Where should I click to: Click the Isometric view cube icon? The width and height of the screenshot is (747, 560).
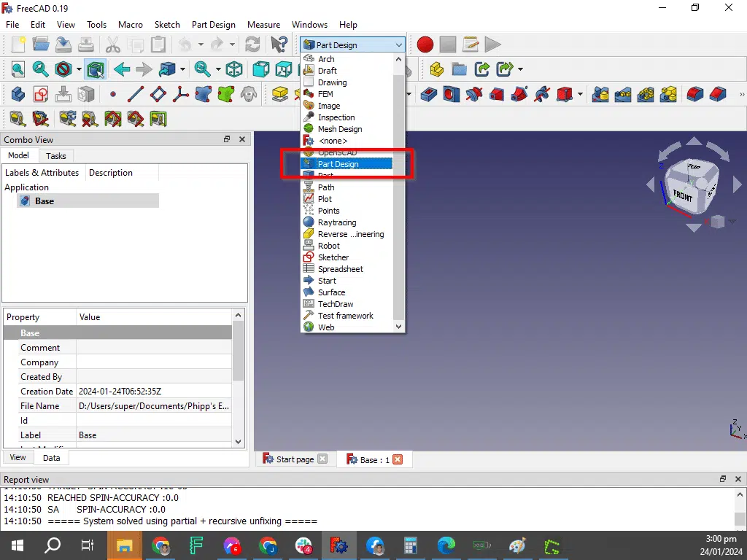click(x=234, y=69)
